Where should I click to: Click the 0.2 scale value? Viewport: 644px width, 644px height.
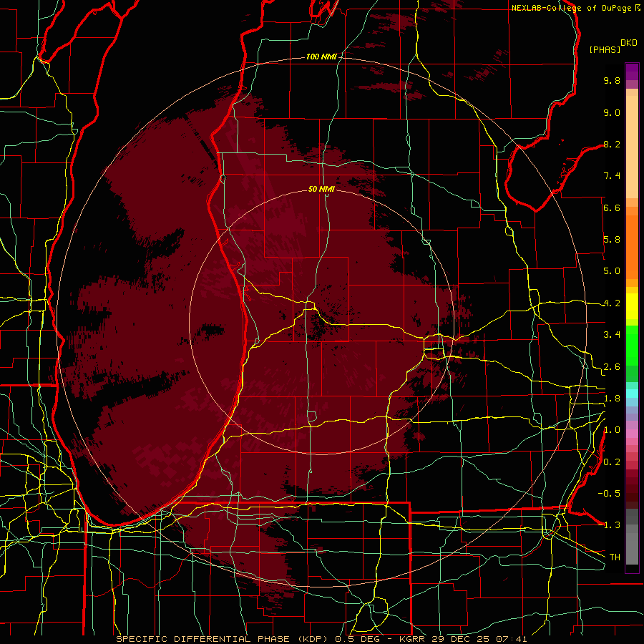click(x=612, y=462)
